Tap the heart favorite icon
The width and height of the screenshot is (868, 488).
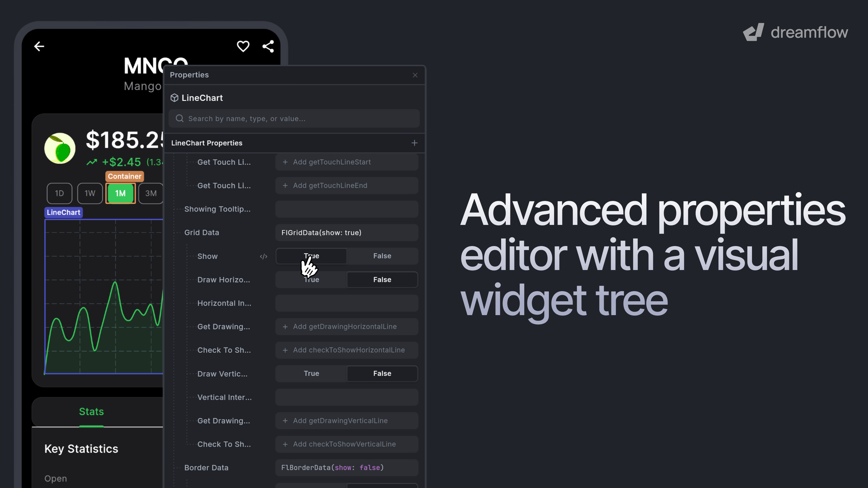[243, 46]
